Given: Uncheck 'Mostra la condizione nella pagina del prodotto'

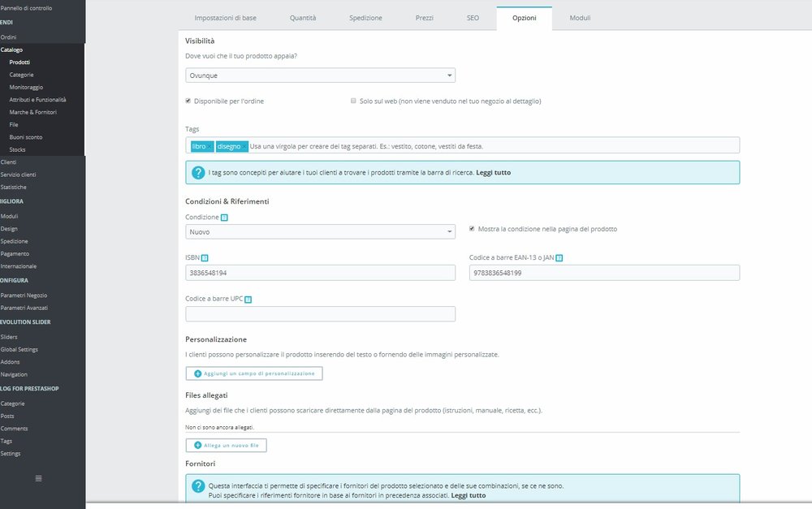Looking at the screenshot, I should coord(472,228).
